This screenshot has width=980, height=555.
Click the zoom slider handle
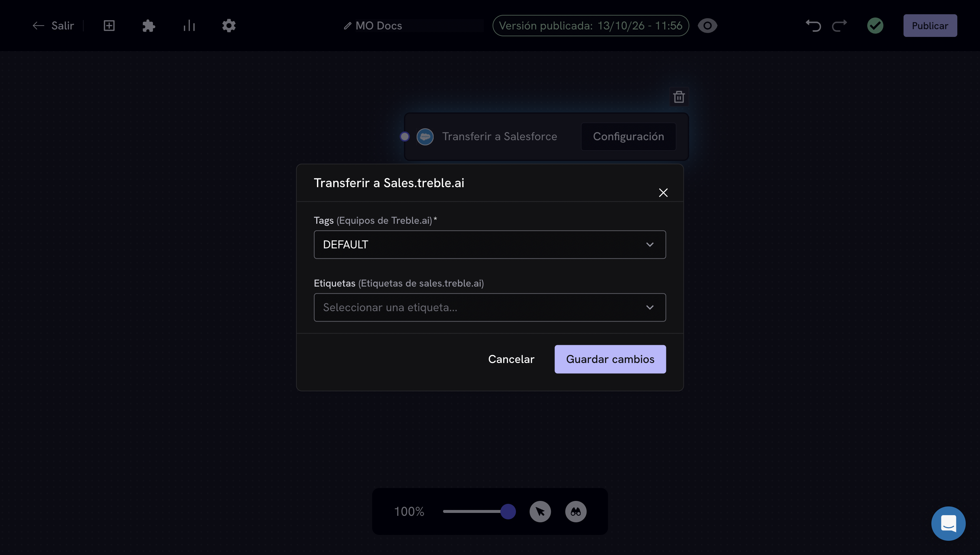508,512
